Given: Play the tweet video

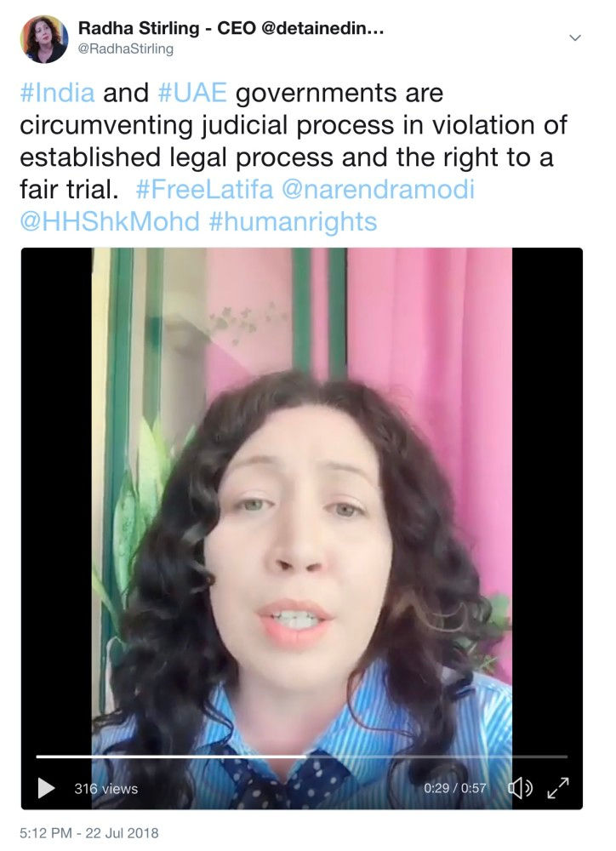Looking at the screenshot, I should pyautogui.click(x=46, y=788).
